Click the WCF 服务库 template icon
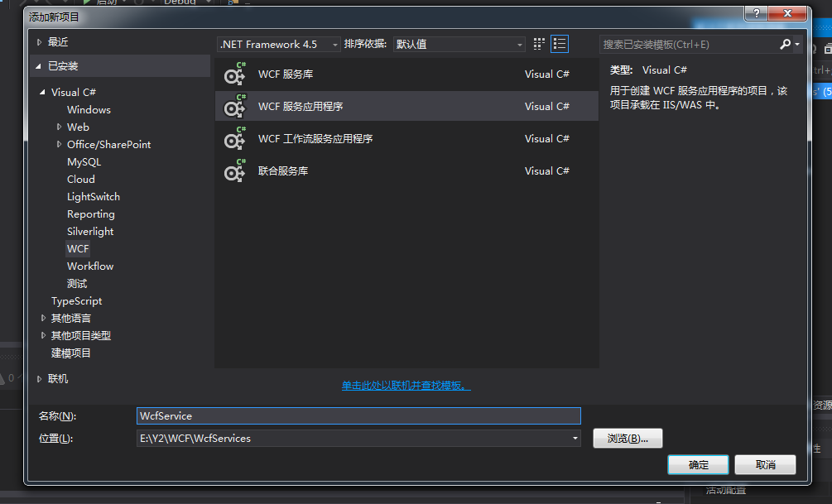The image size is (832, 504). coord(234,74)
